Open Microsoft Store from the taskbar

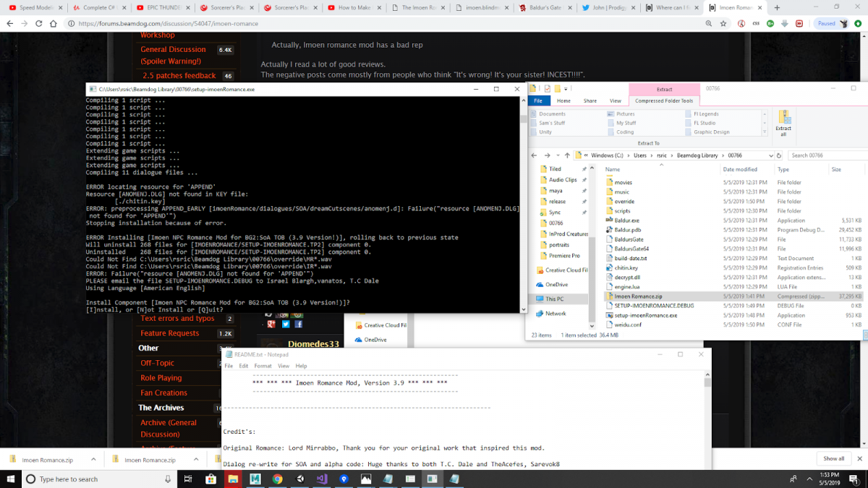point(211,479)
